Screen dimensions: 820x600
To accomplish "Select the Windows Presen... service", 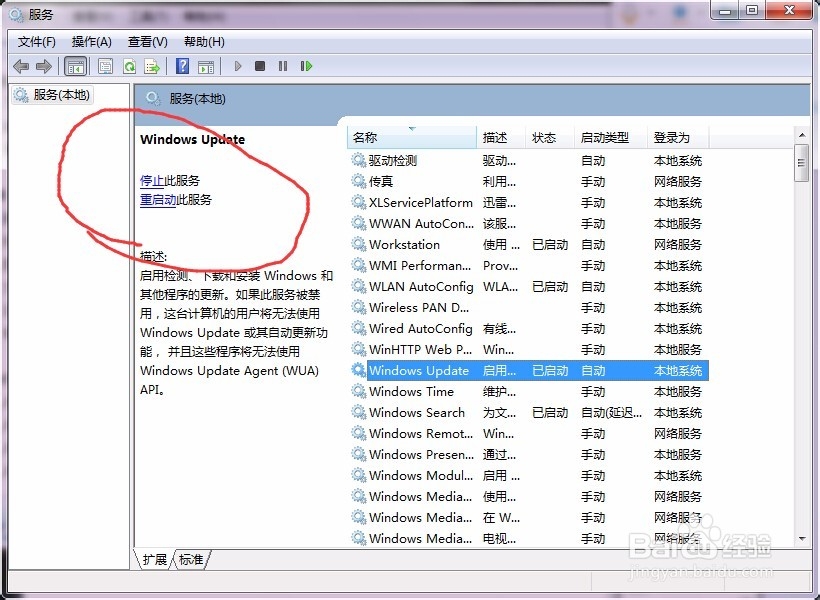I will pyautogui.click(x=528, y=455).
